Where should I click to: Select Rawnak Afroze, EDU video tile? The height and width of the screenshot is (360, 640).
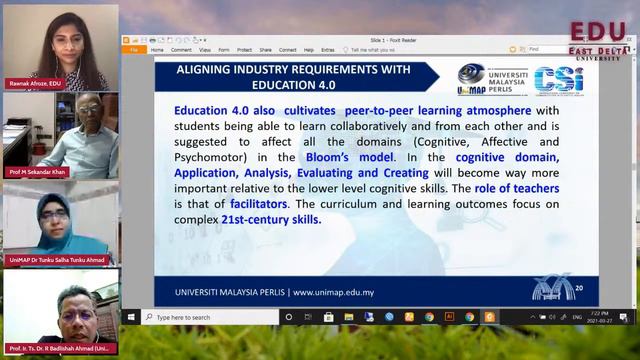(x=61, y=48)
